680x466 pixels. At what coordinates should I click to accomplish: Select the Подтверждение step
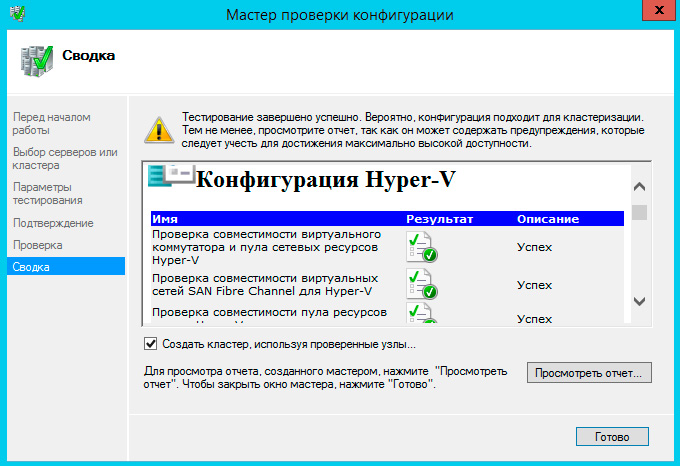[53, 223]
